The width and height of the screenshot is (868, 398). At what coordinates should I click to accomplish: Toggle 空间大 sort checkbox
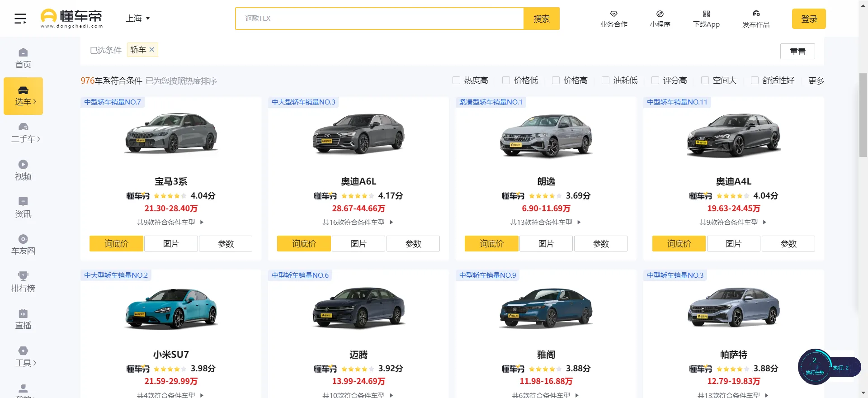point(705,81)
